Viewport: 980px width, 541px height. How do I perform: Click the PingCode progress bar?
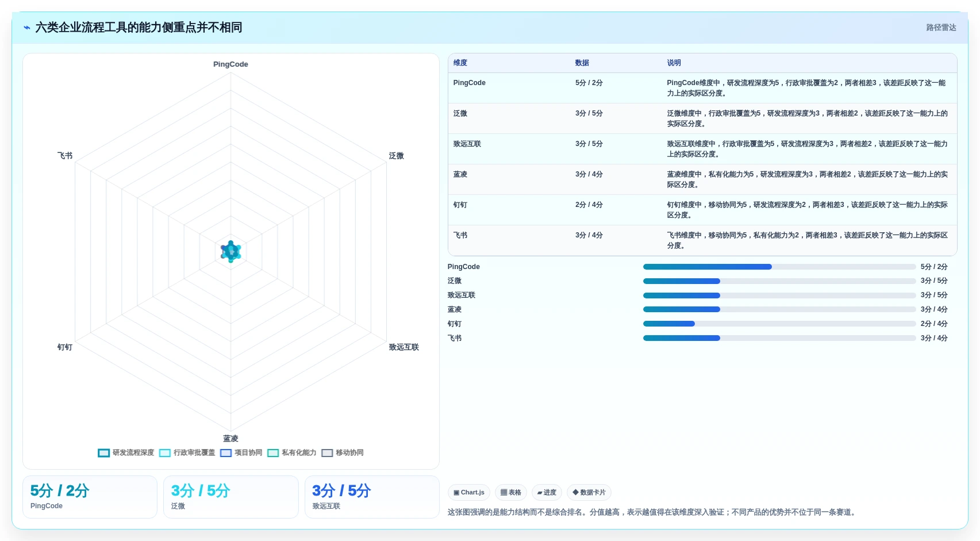pos(779,267)
